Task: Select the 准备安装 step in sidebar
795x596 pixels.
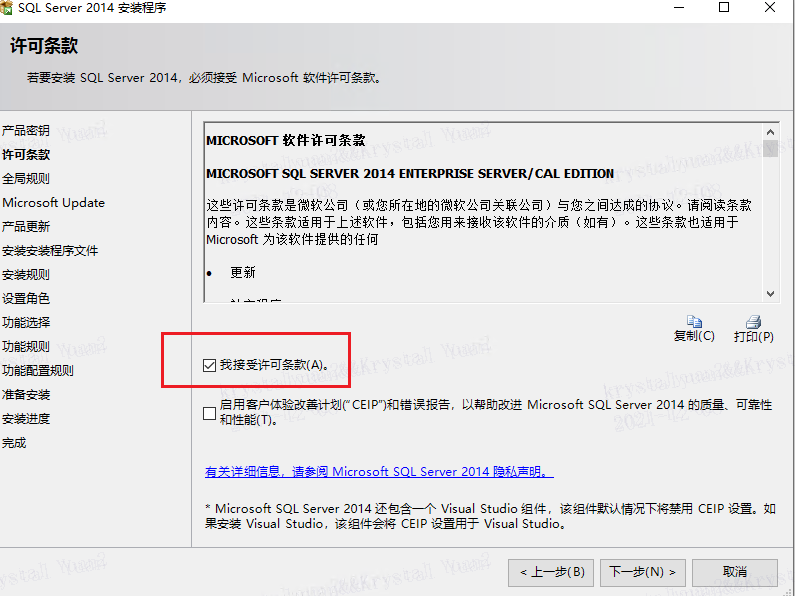Action: (25, 395)
